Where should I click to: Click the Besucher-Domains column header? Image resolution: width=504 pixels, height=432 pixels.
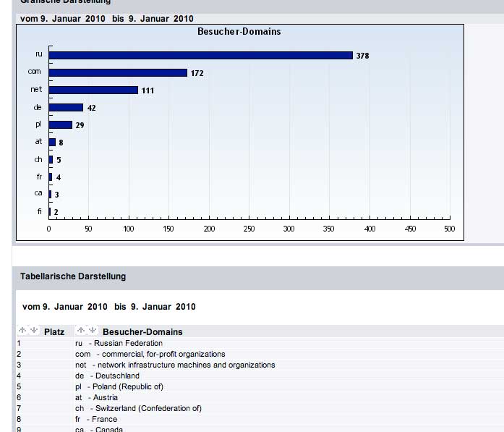[x=142, y=332]
